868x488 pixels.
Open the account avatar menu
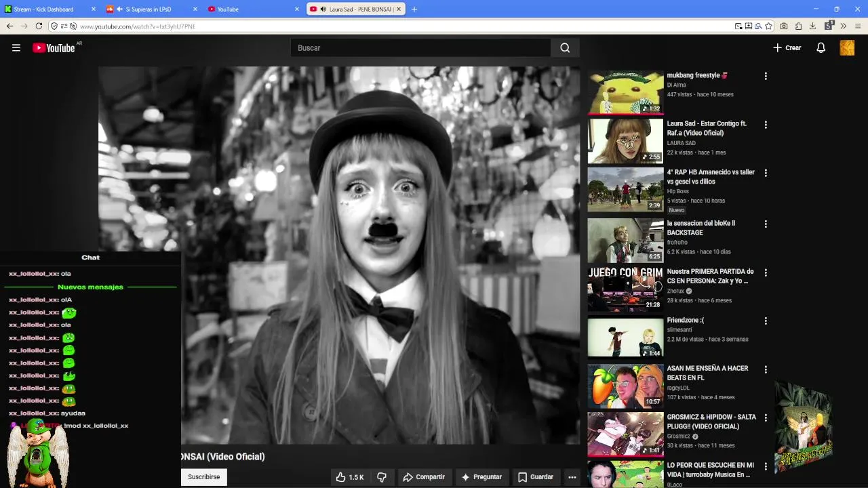(847, 48)
